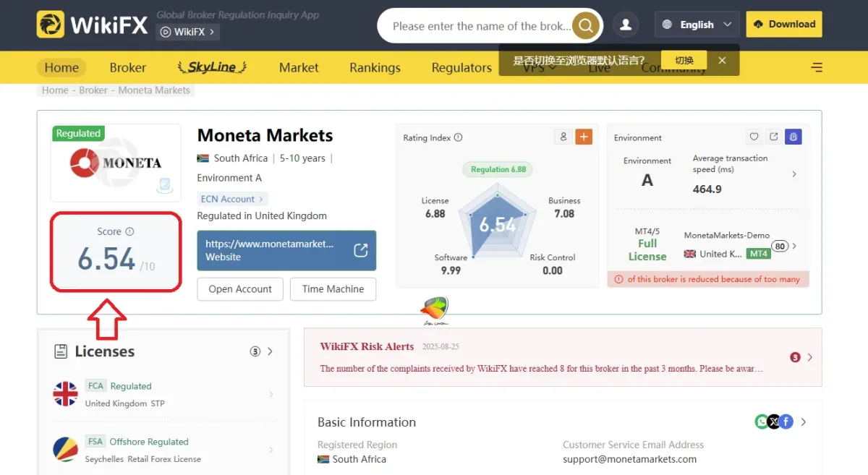The width and height of the screenshot is (868, 475).
Task: Click the cloud download icon on Download button
Action: [x=758, y=24]
